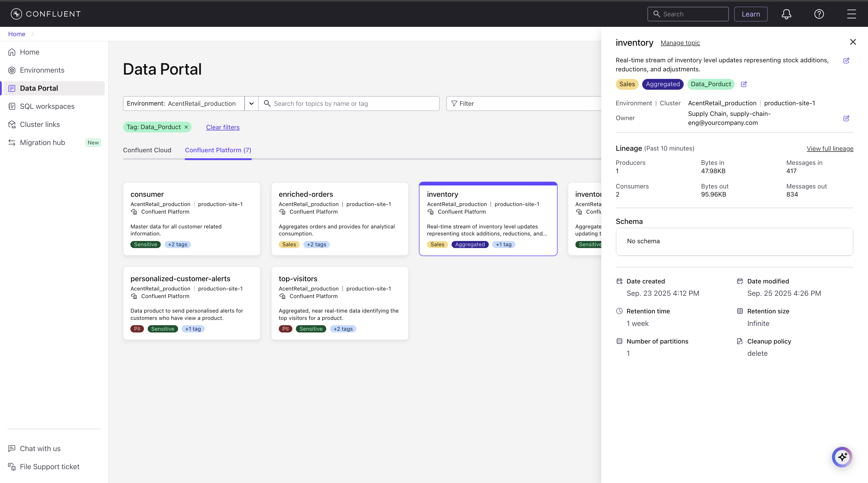This screenshot has height=483, width=868.
Task: Click the Confluent logo in header
Action: click(x=46, y=14)
